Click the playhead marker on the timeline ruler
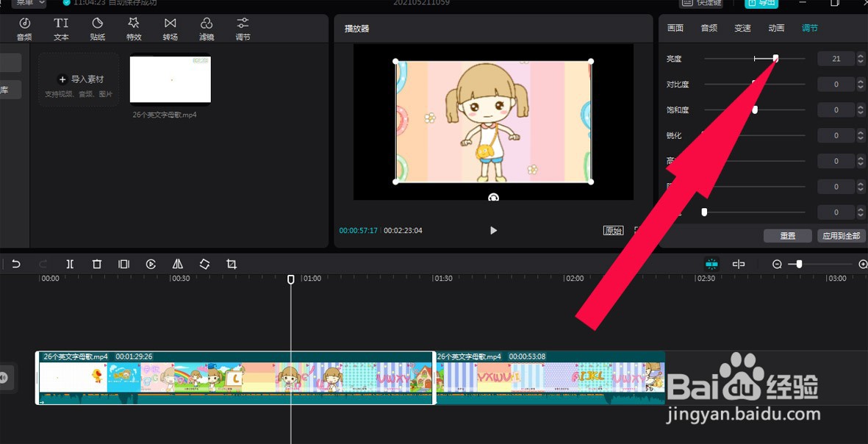Viewport: 868px width, 444px height. (x=290, y=279)
